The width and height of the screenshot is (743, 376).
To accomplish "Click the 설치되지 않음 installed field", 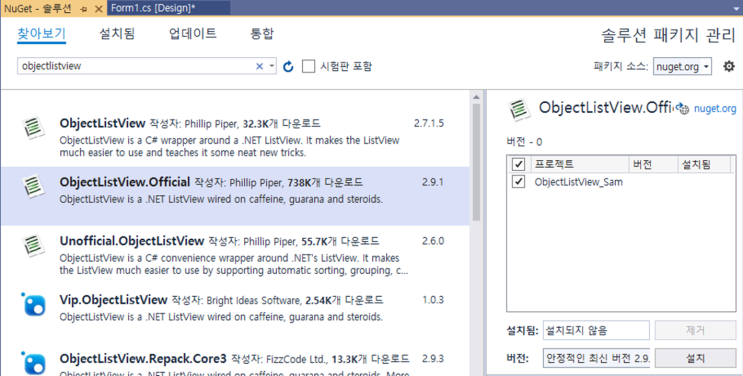I will [597, 330].
